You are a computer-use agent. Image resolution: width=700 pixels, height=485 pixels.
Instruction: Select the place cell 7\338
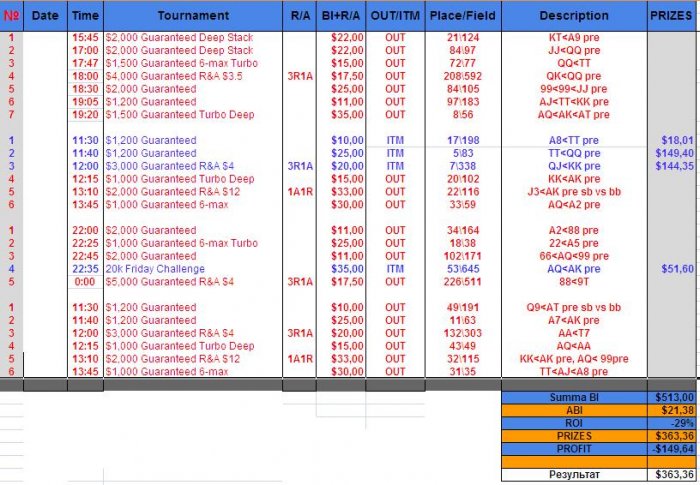(x=463, y=166)
